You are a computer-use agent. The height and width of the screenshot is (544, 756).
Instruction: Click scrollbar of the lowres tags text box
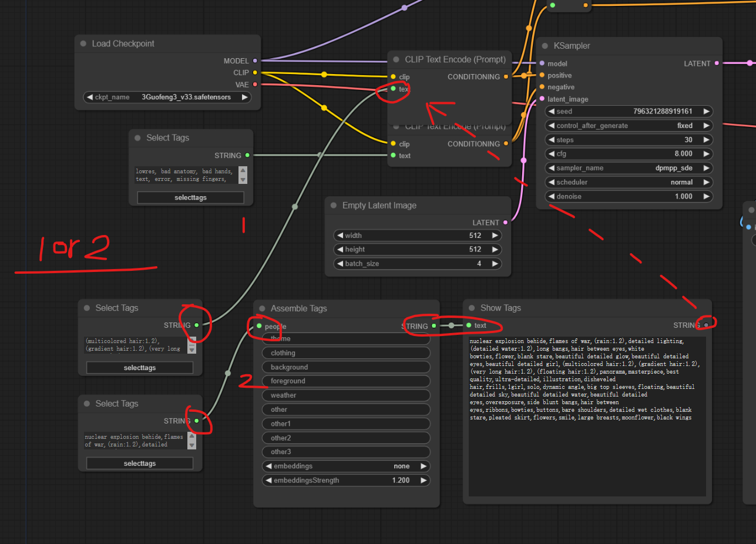(243, 175)
